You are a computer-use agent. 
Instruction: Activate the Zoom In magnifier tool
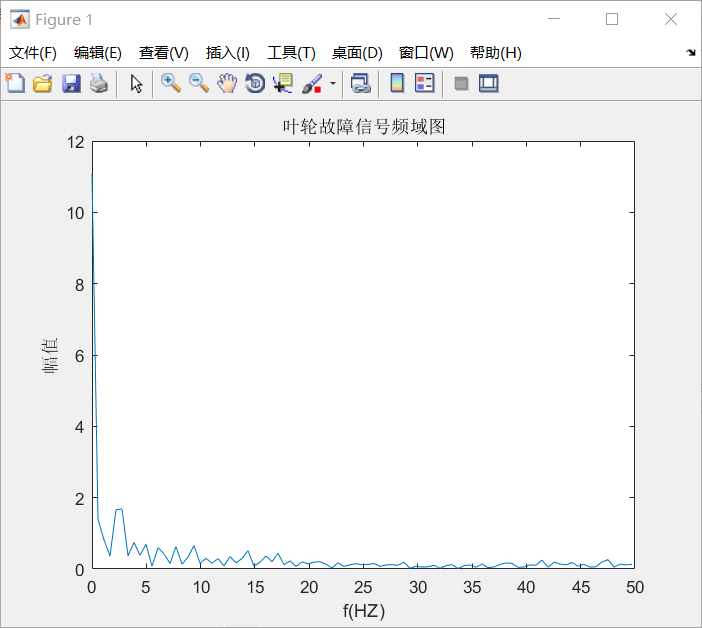tap(171, 83)
